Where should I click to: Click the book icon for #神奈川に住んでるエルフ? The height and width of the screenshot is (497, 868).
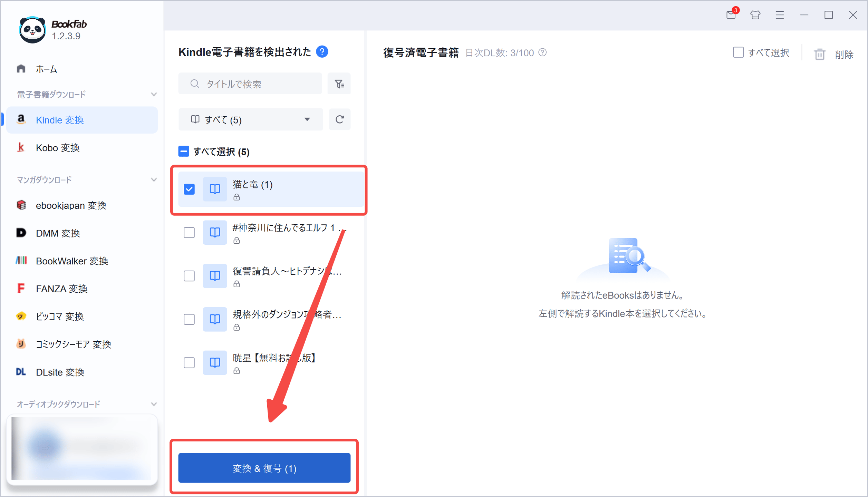(215, 232)
